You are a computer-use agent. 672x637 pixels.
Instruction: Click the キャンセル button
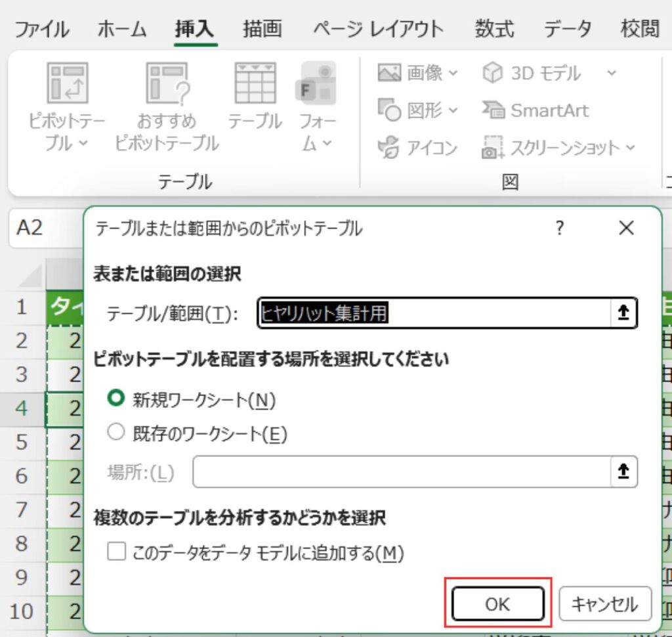(605, 604)
